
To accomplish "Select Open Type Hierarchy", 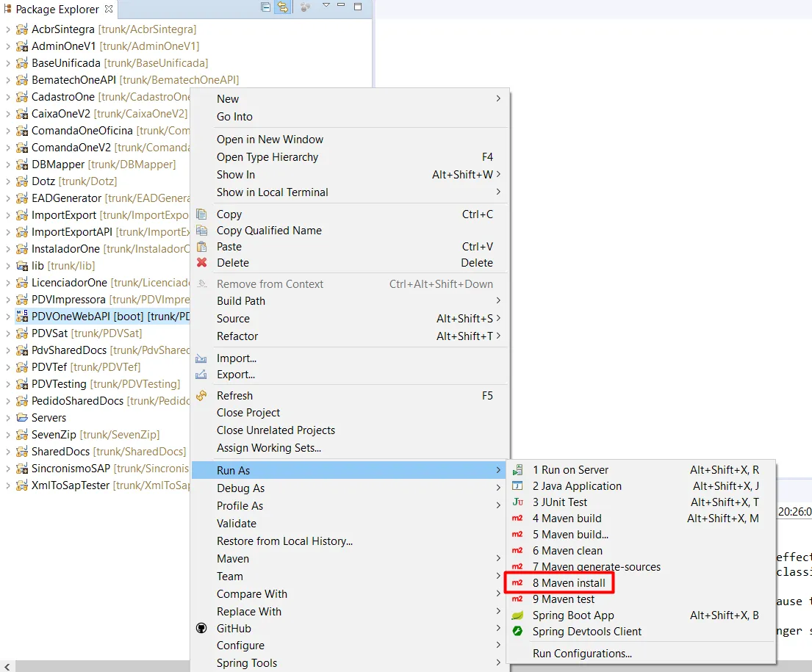I will tap(350, 157).
